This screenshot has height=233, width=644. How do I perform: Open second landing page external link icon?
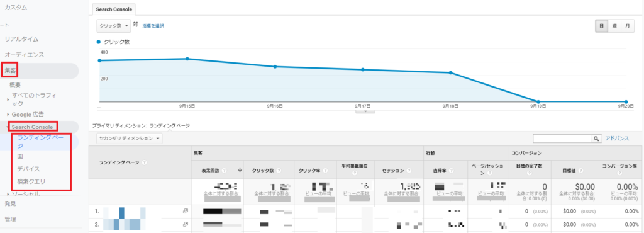tap(186, 224)
